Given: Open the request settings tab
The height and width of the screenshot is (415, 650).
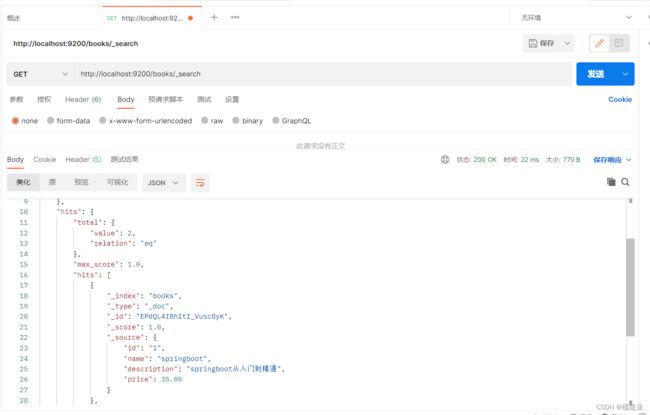Looking at the screenshot, I should tap(232, 100).
